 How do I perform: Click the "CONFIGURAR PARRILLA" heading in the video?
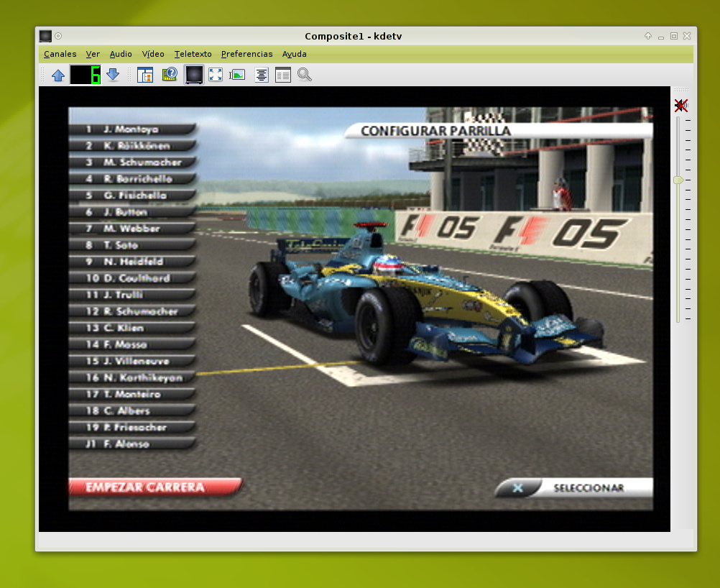tap(435, 131)
